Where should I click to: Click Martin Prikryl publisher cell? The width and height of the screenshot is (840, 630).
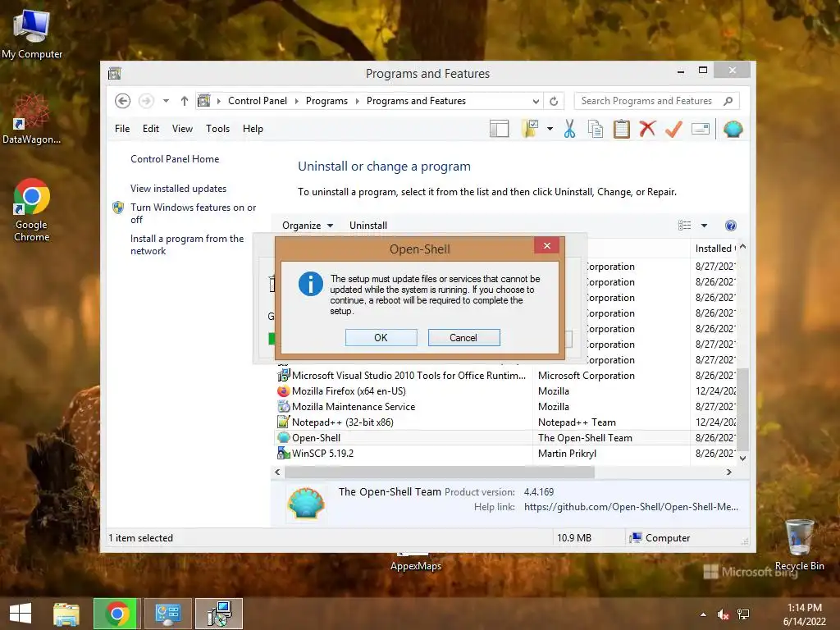(x=567, y=453)
